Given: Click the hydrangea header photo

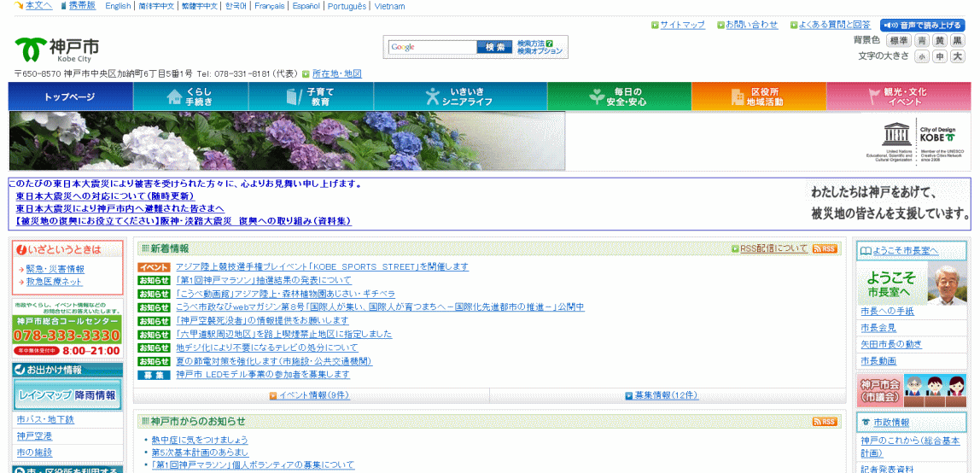Looking at the screenshot, I should (x=287, y=141).
